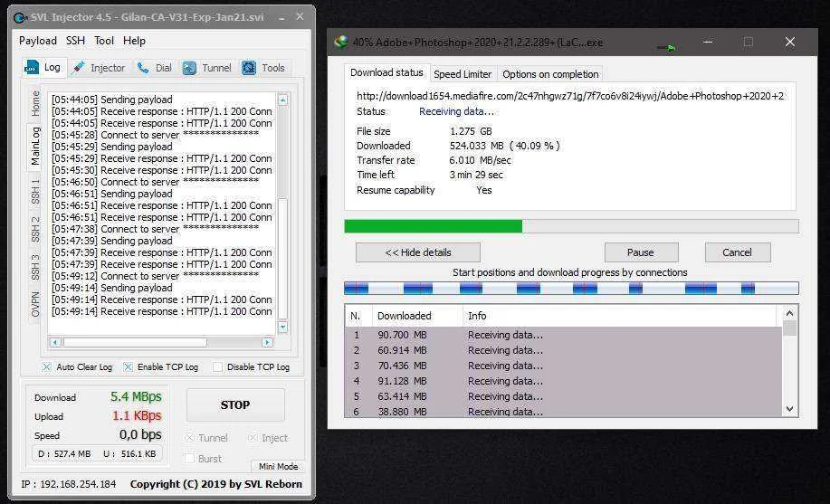Screen dimensions: 830x504
Task: Open the Speed Limiter tab
Action: (463, 74)
